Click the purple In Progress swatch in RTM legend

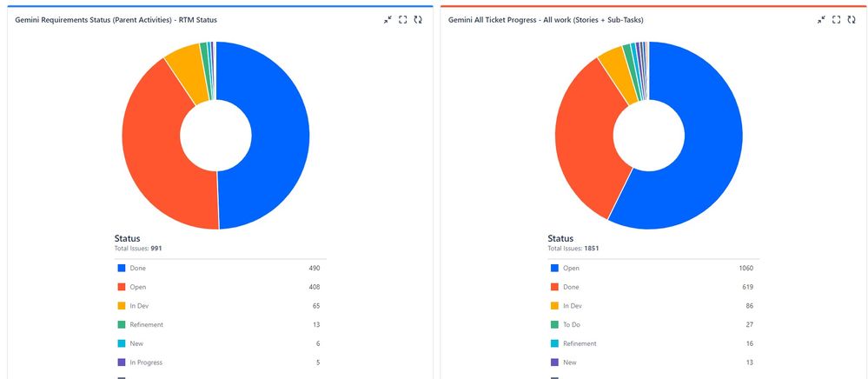pyautogui.click(x=122, y=362)
